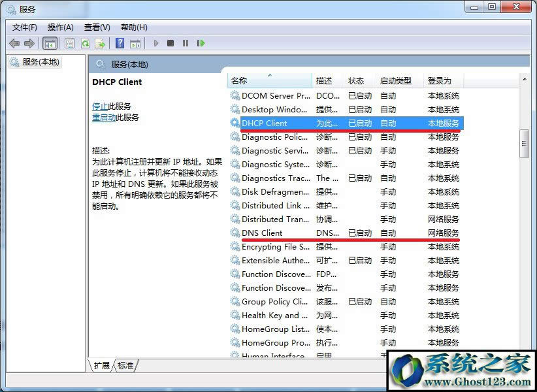The image size is (537, 392).
Task: Click the export list toolbar icon
Action: 99,43
